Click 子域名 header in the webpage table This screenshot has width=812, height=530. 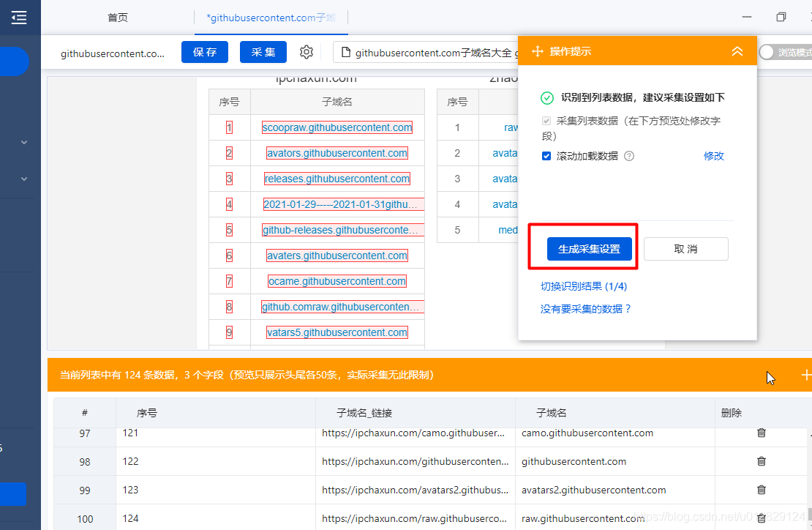click(337, 102)
